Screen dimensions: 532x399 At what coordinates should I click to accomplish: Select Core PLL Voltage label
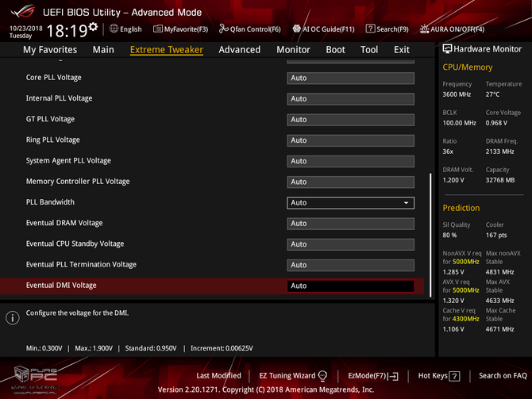click(54, 78)
